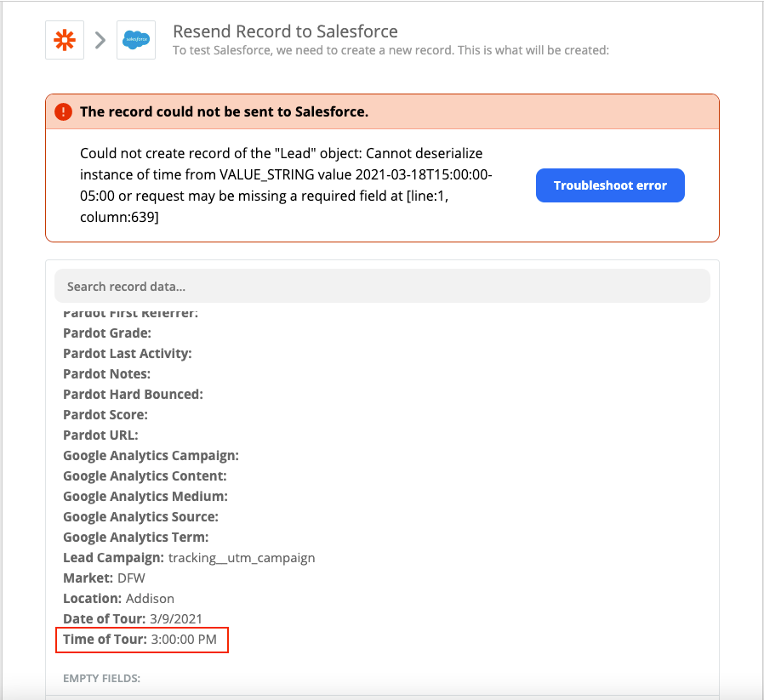
Task: Click the Troubleshoot error button
Action: 610,185
